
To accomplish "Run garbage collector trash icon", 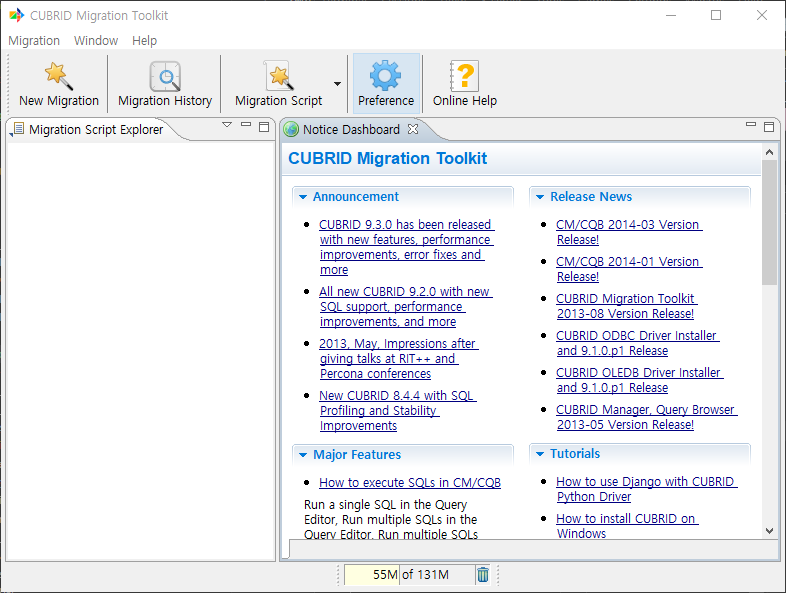I will point(483,574).
